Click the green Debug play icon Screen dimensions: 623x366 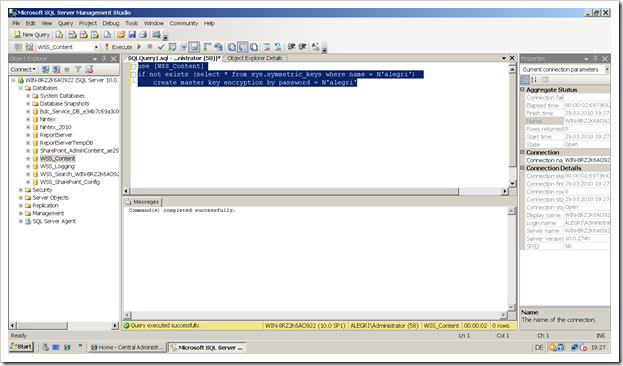(x=139, y=47)
